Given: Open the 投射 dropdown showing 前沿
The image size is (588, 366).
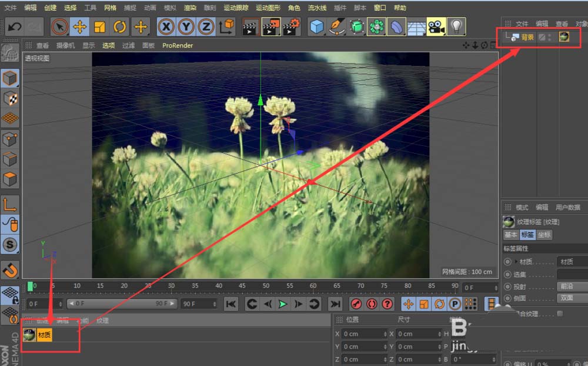Looking at the screenshot, I should [x=572, y=286].
